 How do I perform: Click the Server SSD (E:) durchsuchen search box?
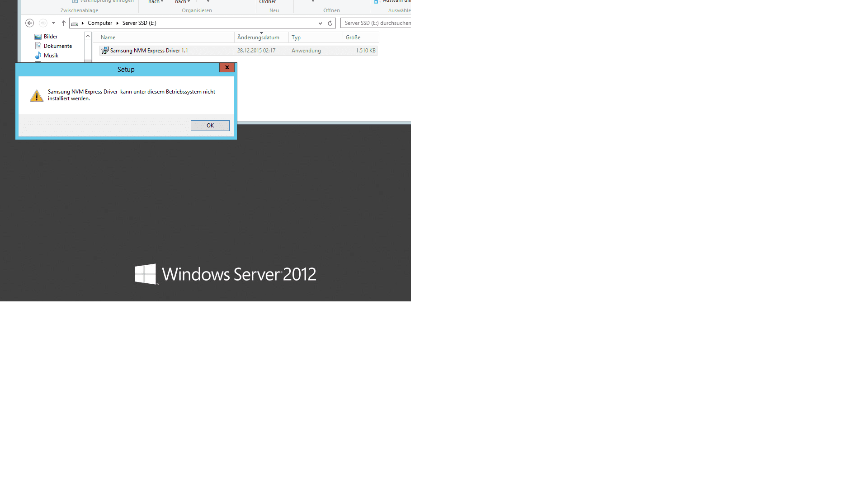[x=376, y=23]
